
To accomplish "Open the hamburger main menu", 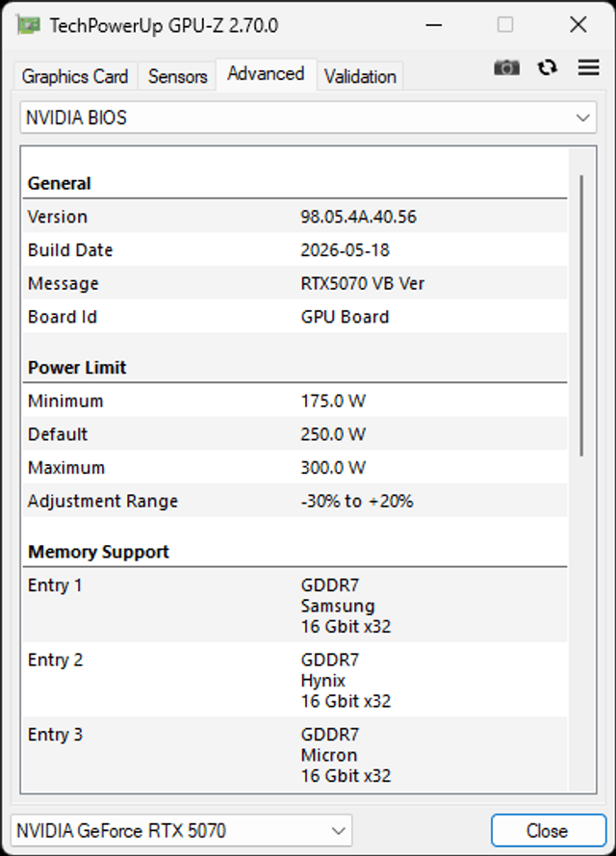I will tap(588, 67).
